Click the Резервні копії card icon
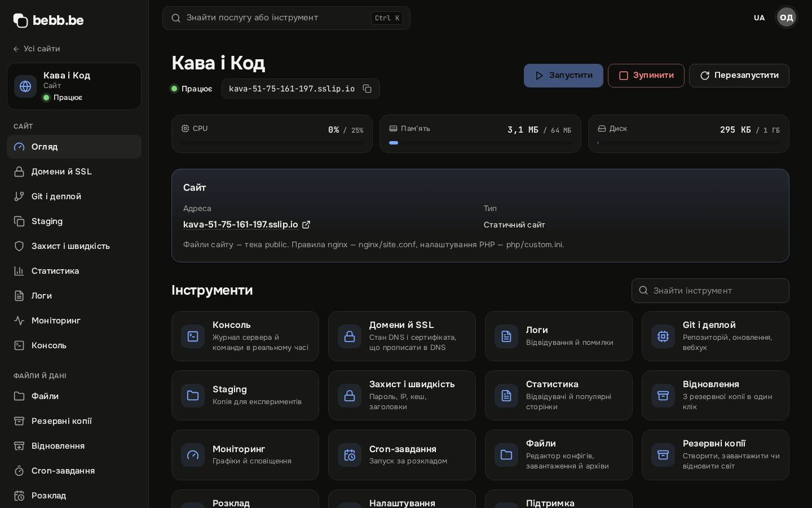The image size is (812, 508). [x=663, y=455]
